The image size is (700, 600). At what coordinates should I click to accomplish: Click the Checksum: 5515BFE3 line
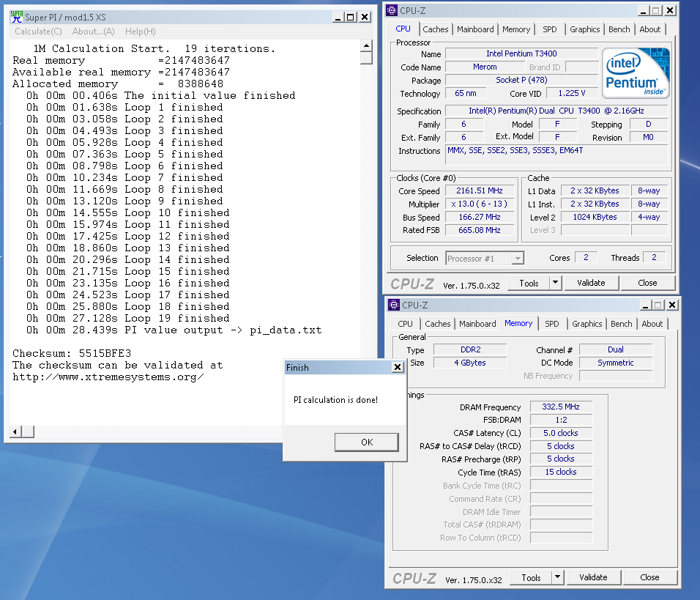tap(72, 353)
